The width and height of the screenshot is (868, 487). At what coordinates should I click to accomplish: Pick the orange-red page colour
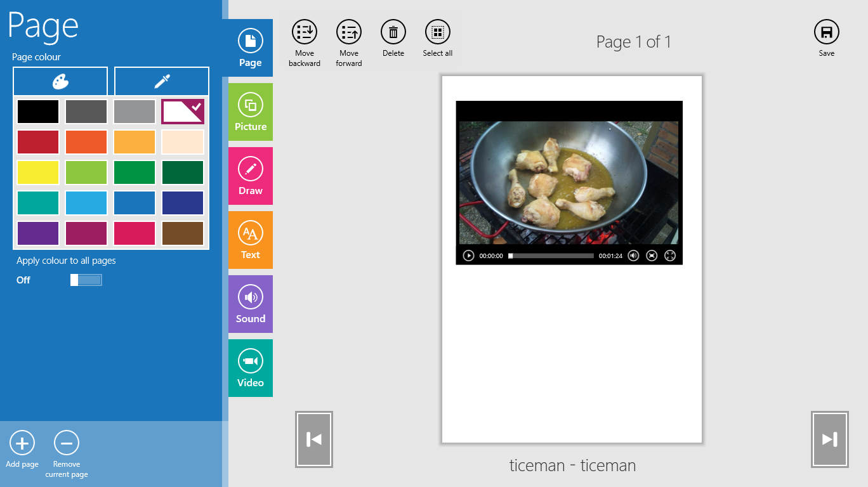(86, 142)
